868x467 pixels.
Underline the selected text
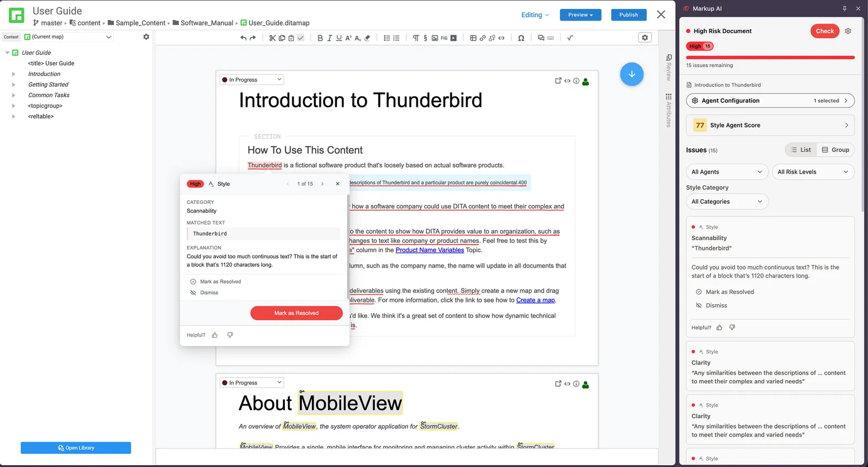(x=339, y=38)
